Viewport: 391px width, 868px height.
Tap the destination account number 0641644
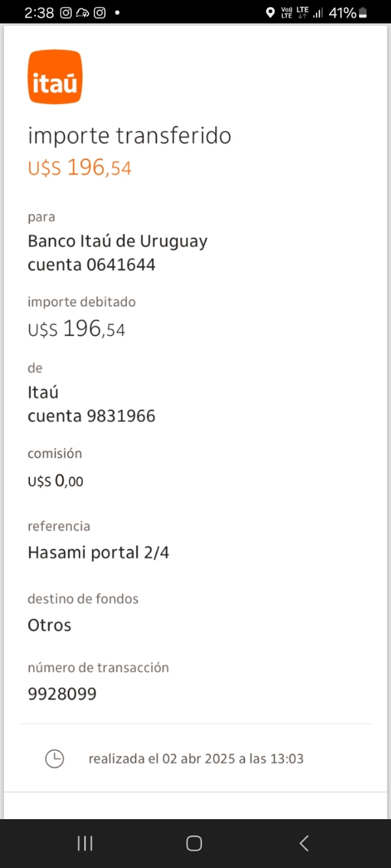click(x=121, y=265)
